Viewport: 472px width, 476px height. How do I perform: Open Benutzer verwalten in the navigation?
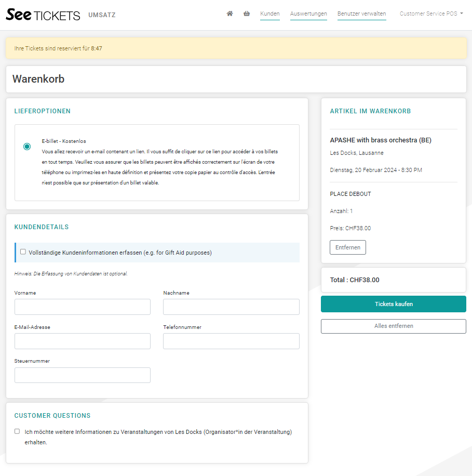pyautogui.click(x=361, y=14)
